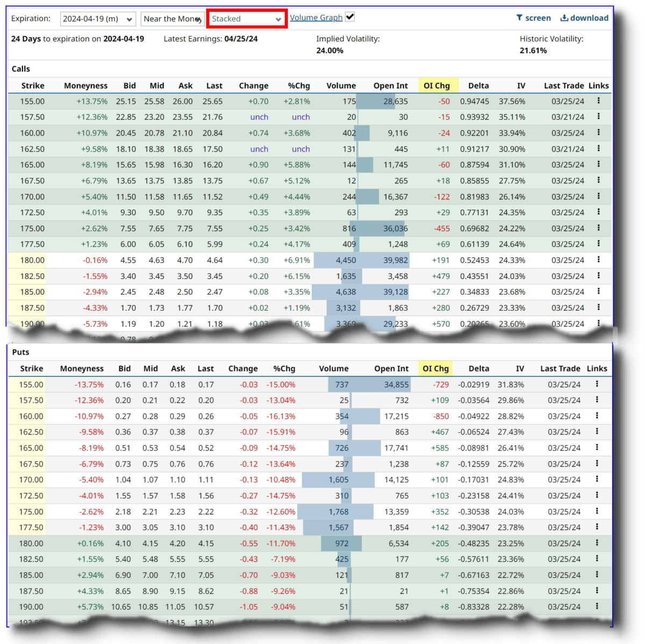645x644 pixels.
Task: Open the 2024-04-19 expiration dropdown
Action: coord(97,18)
